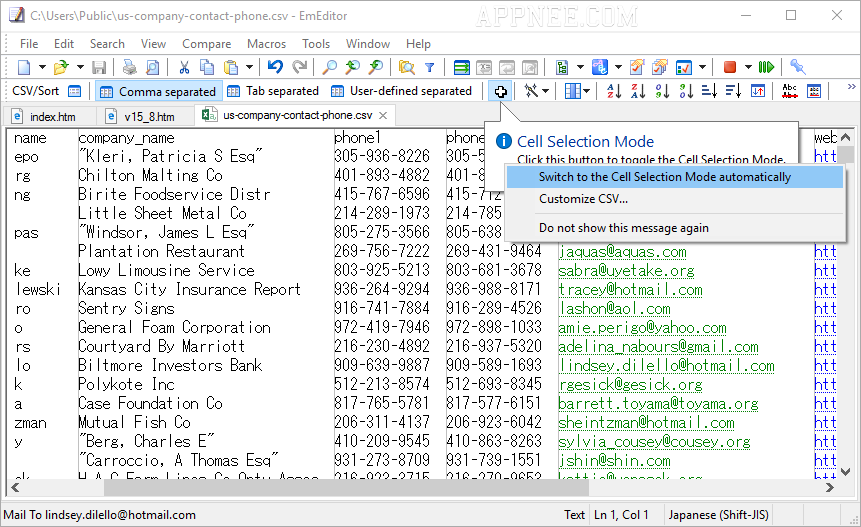The height and width of the screenshot is (527, 861).
Task: Click the Print icon
Action: tap(129, 67)
